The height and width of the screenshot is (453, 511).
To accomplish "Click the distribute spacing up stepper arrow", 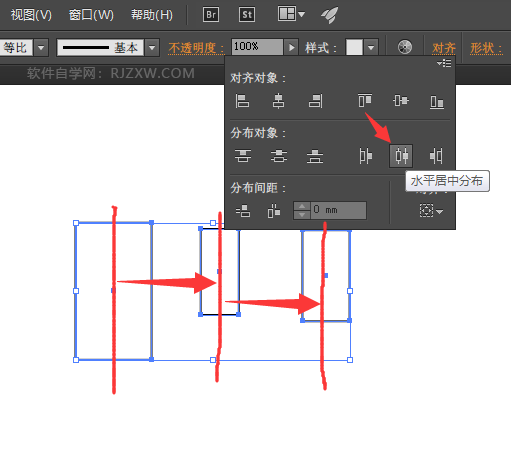I will (x=302, y=206).
